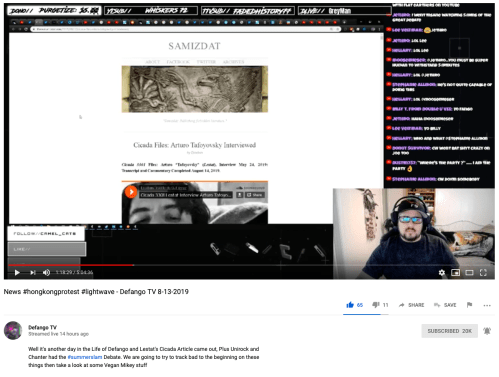Report the video with the flag icon

point(469,305)
